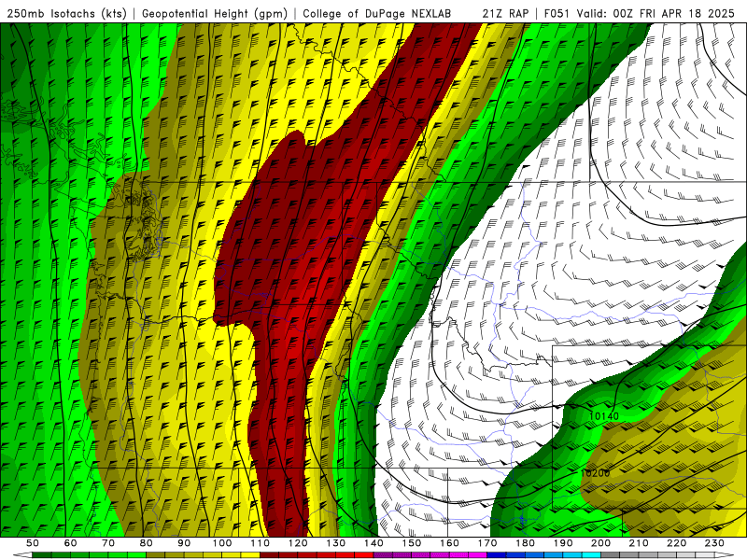
Task: Click the colorbar label 160
Action: [449, 543]
